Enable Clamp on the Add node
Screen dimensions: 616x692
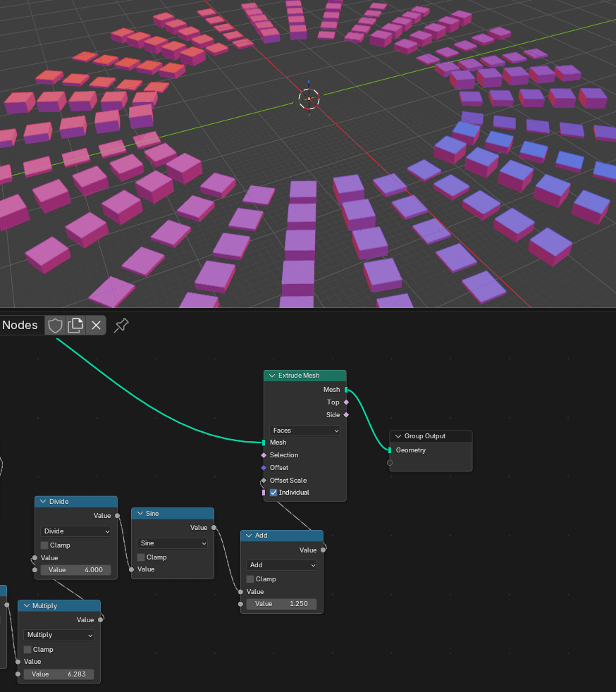250,579
